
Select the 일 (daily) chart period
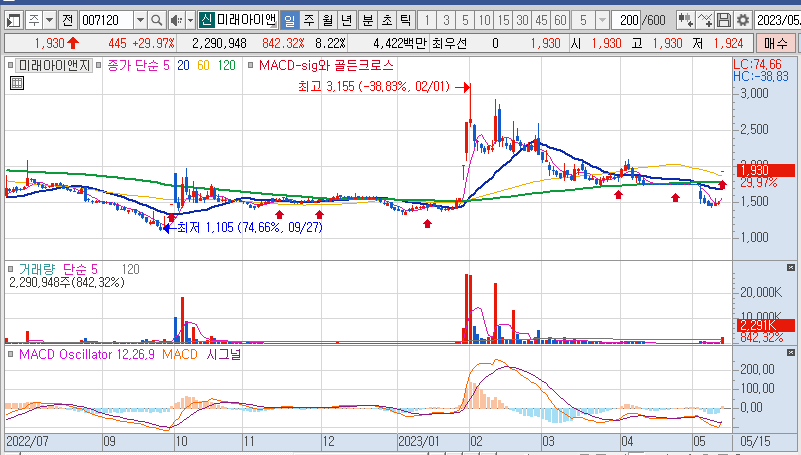(290, 20)
